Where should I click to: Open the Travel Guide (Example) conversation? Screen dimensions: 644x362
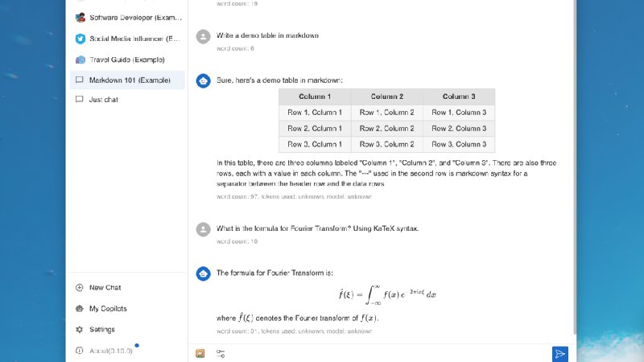pyautogui.click(x=127, y=60)
